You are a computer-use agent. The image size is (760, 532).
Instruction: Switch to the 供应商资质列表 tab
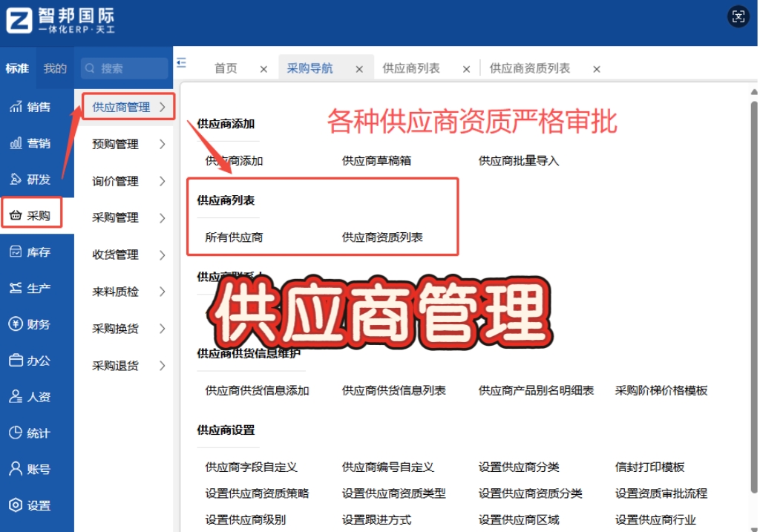coord(530,68)
